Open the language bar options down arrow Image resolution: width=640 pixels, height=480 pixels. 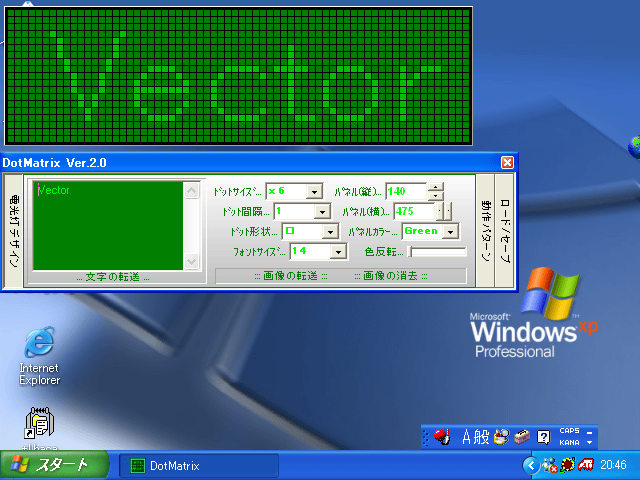point(589,442)
